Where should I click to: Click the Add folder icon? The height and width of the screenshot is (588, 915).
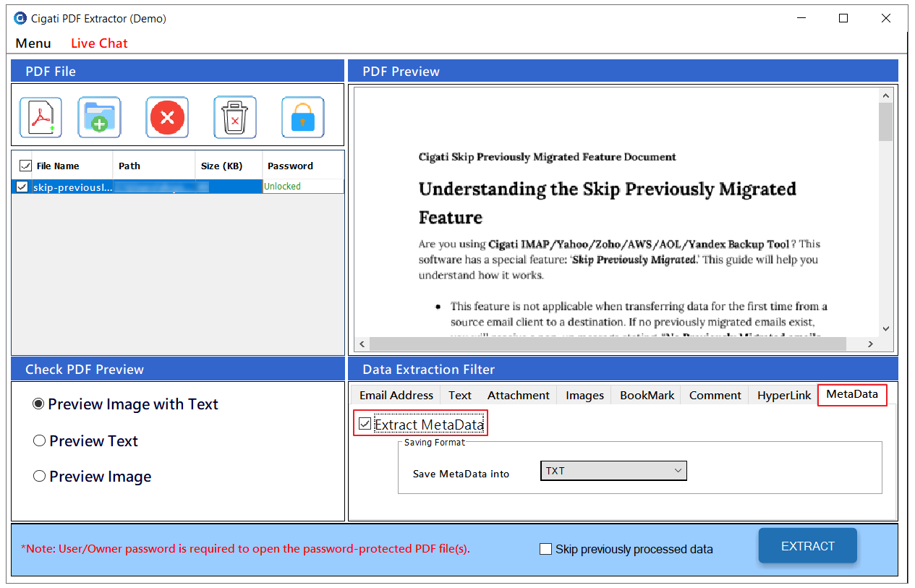100,117
